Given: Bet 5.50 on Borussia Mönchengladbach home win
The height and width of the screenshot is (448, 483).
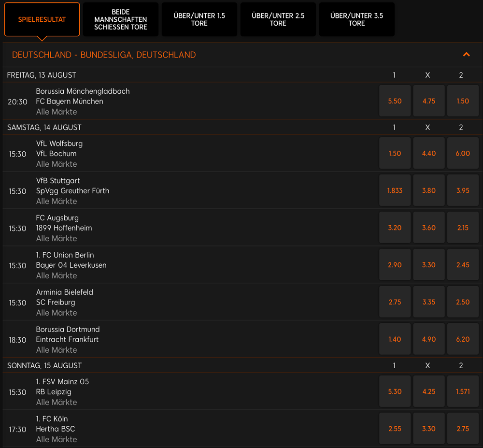Looking at the screenshot, I should click(395, 101).
